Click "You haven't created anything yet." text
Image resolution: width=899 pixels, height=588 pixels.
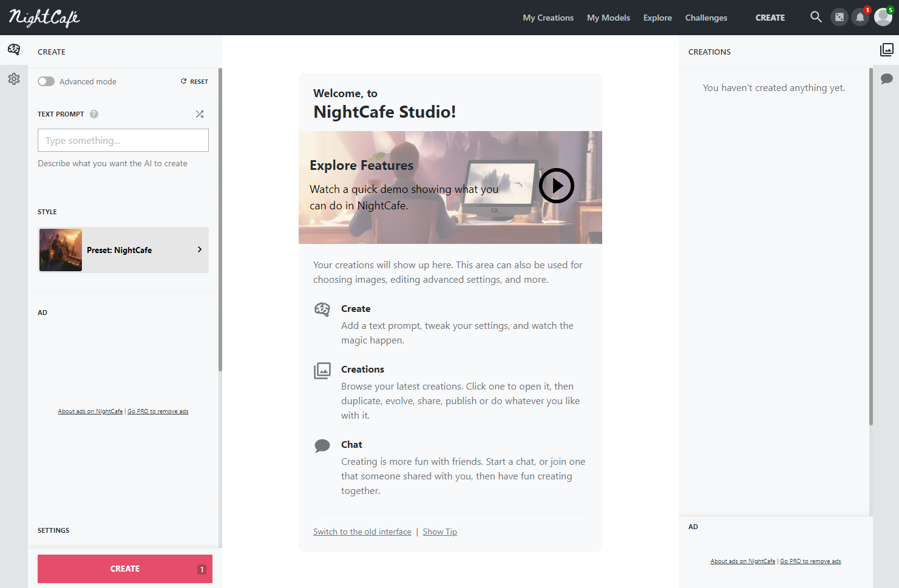[774, 88]
